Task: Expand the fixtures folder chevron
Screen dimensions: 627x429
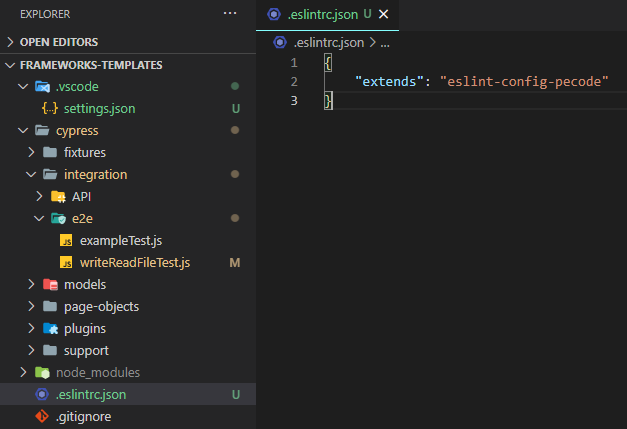Action: coord(33,152)
